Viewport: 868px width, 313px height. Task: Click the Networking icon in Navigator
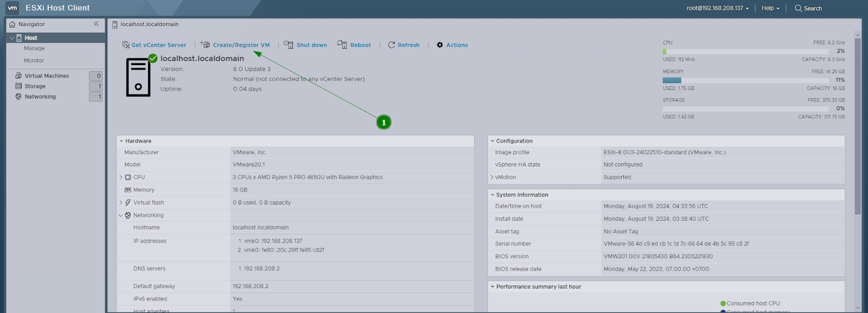tap(18, 97)
